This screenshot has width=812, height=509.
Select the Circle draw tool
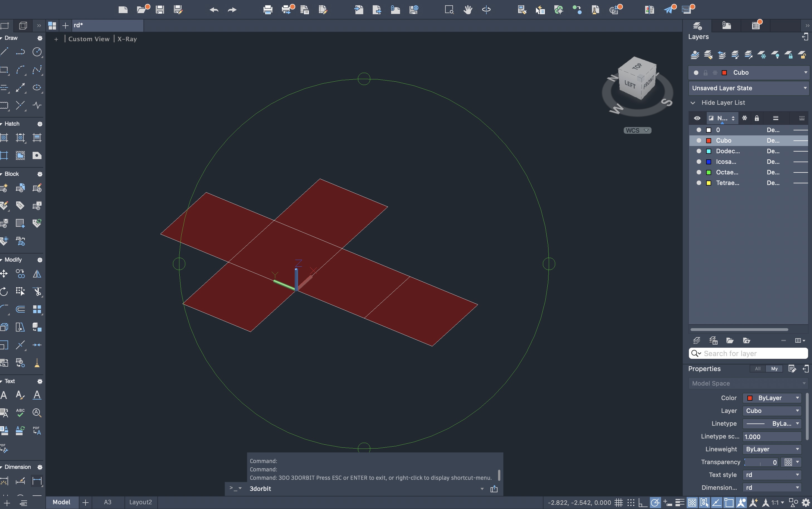point(37,52)
